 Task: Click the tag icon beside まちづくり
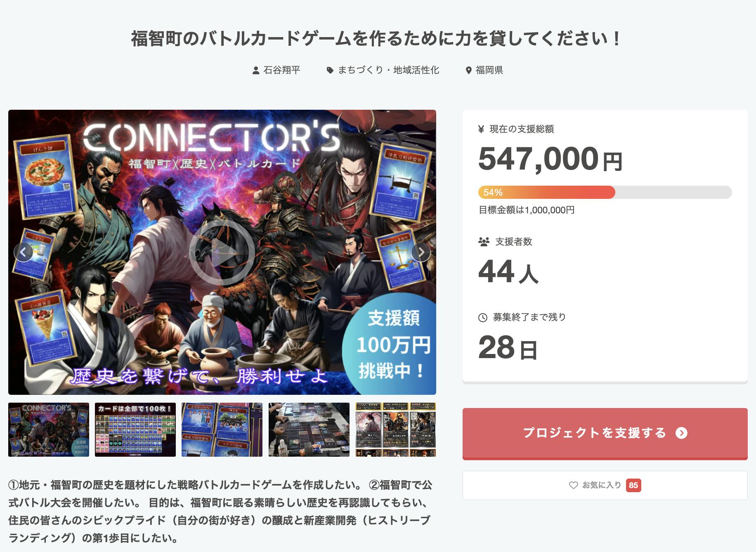330,71
